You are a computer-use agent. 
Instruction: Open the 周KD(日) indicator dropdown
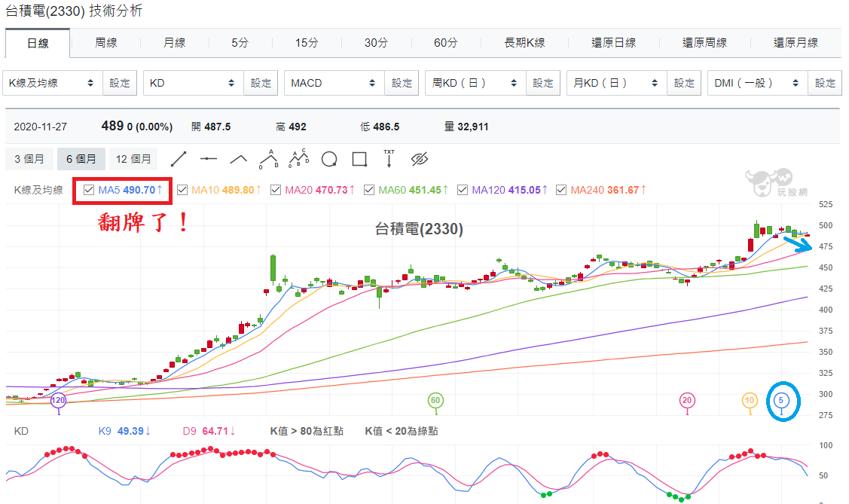pyautogui.click(x=475, y=83)
